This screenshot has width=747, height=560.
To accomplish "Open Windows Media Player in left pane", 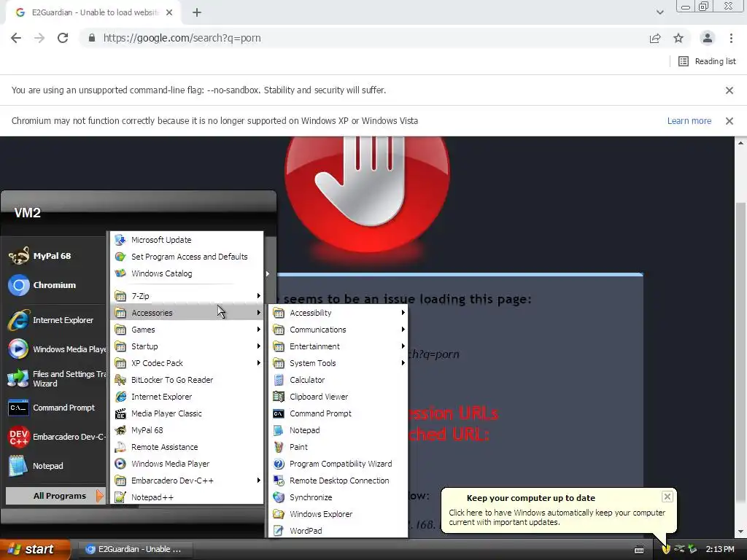I will (55, 349).
